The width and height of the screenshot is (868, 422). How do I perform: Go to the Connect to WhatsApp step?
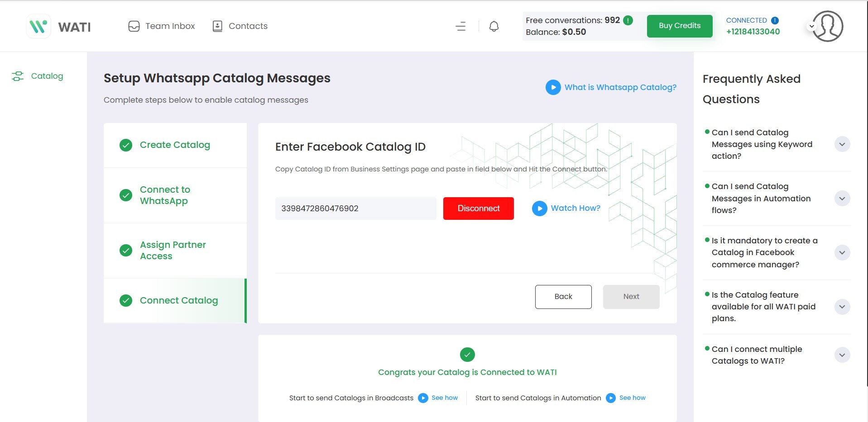tap(175, 195)
